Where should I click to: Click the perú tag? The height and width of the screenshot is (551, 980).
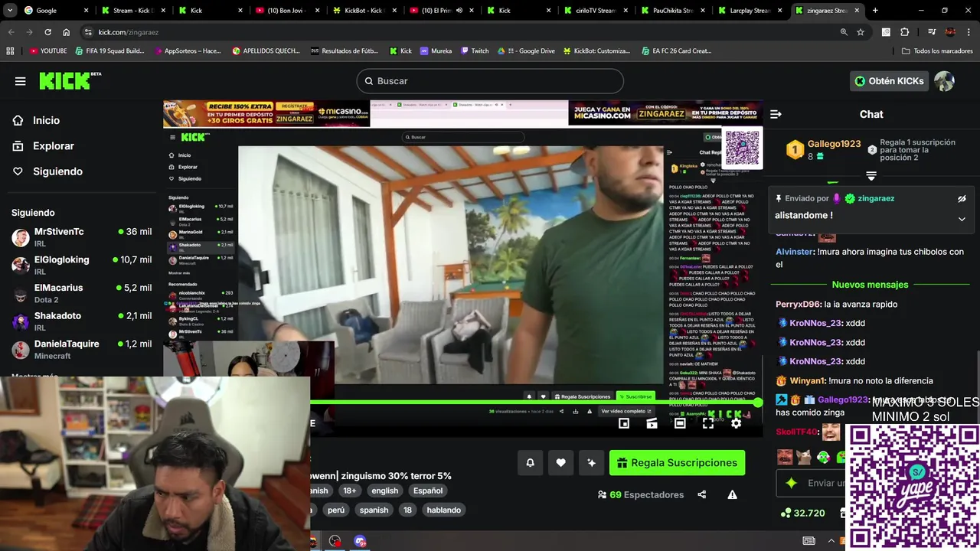click(x=335, y=510)
